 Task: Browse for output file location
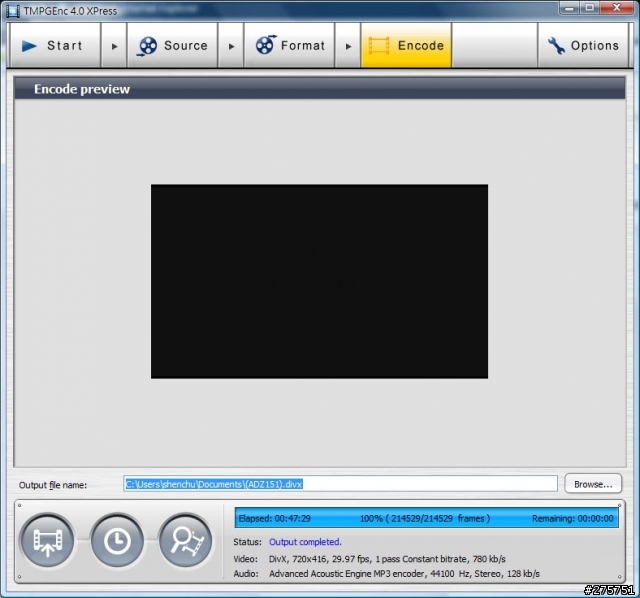(593, 484)
